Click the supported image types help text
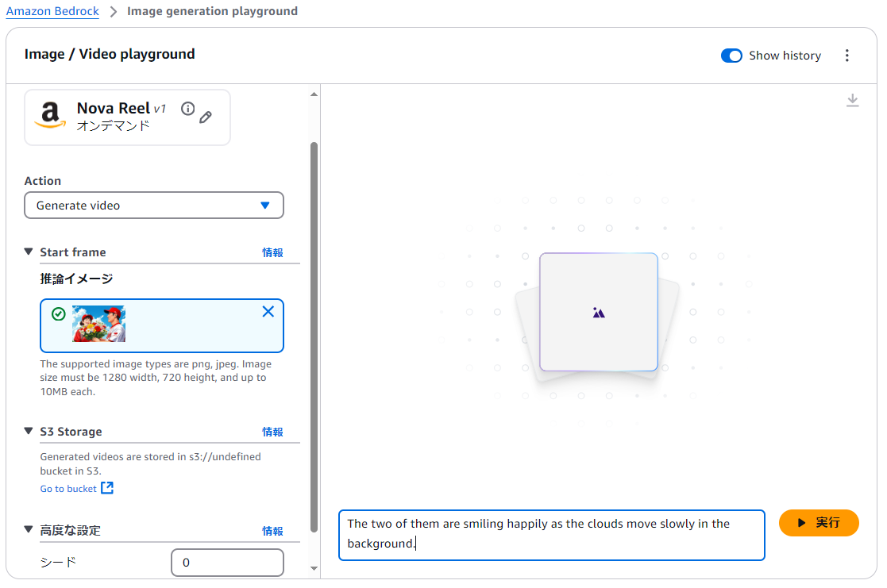Image resolution: width=887 pixels, height=588 pixels. (156, 378)
